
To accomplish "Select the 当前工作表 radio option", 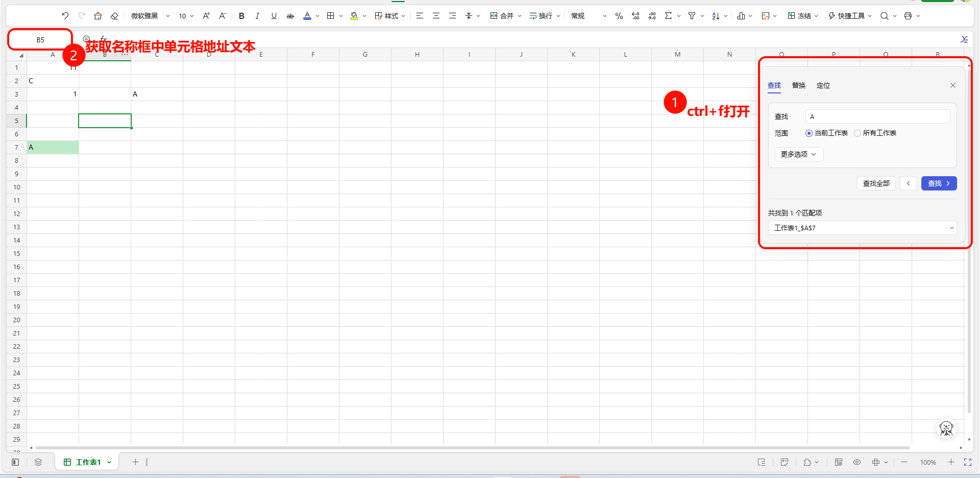I will point(809,133).
